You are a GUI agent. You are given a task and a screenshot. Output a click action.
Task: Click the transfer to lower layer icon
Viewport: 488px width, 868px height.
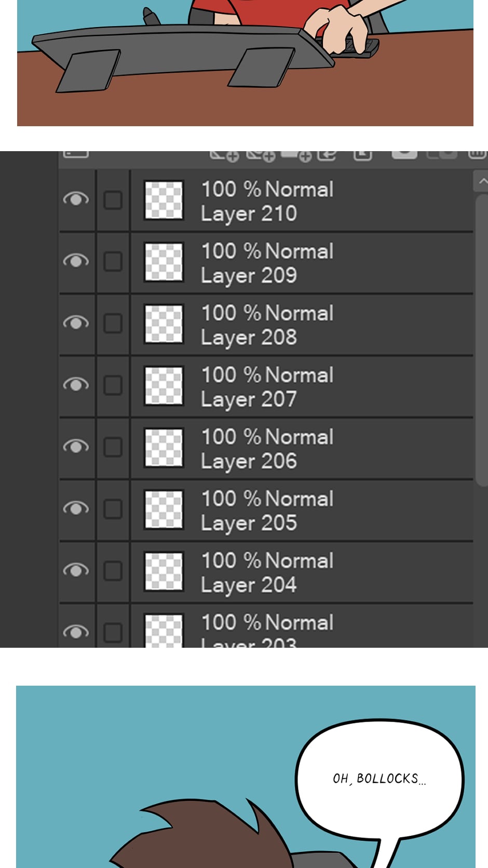(327, 155)
